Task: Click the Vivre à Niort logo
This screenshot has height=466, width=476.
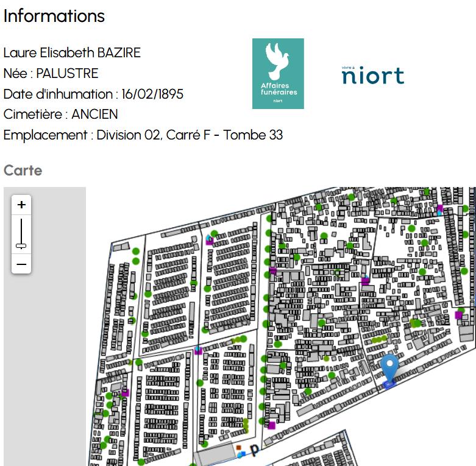Action: pos(372,74)
